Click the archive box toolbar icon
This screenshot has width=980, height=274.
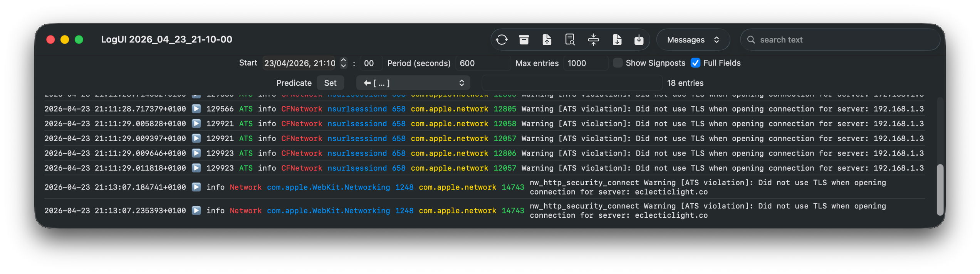[524, 40]
